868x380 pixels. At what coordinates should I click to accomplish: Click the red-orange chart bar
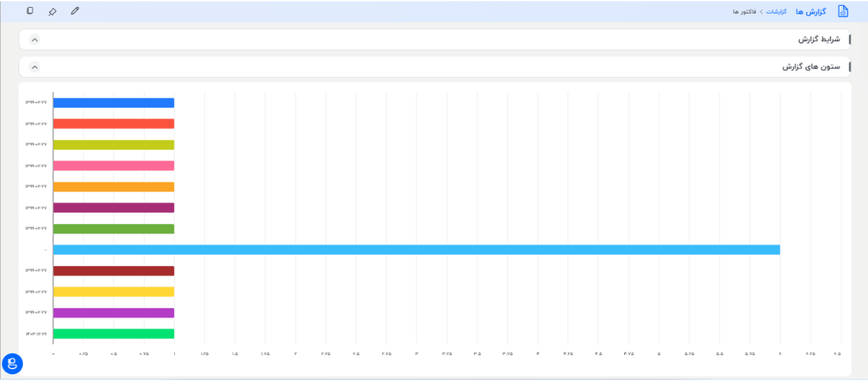pos(114,124)
